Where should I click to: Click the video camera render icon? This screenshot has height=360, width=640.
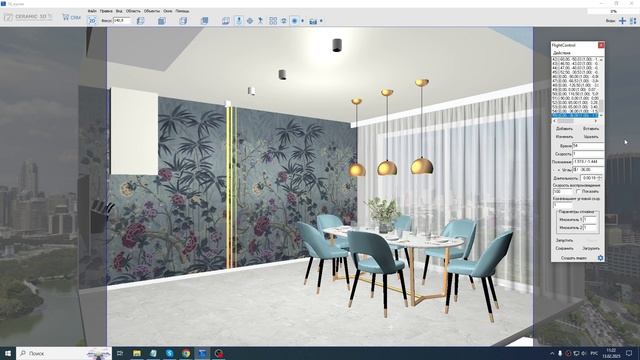(x=313, y=21)
